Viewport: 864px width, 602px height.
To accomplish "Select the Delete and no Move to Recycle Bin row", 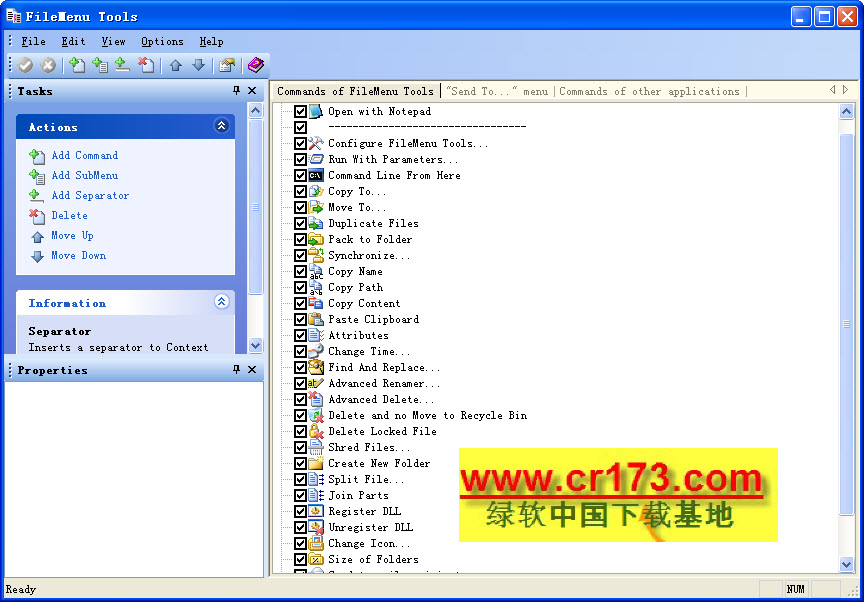I will coord(428,415).
